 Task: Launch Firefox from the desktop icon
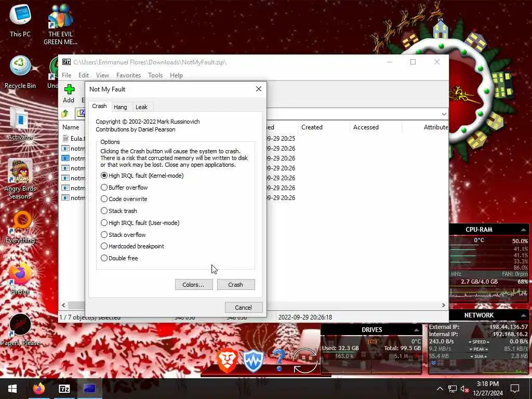point(20,278)
